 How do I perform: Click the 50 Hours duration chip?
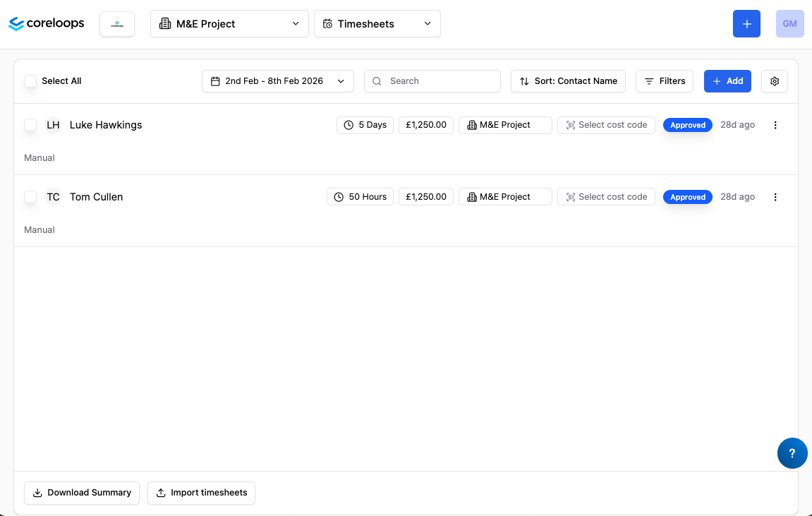[360, 197]
